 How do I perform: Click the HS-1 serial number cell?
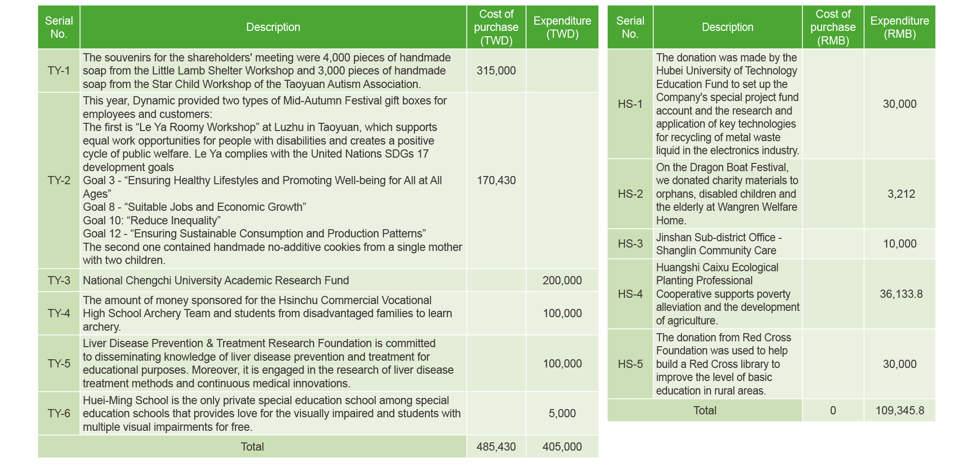click(x=630, y=104)
